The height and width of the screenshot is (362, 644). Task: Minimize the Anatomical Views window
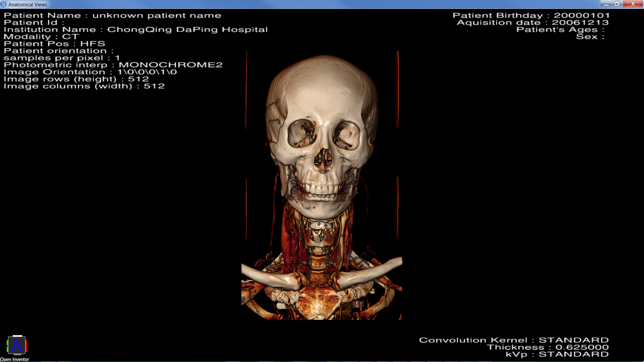tap(606, 4)
